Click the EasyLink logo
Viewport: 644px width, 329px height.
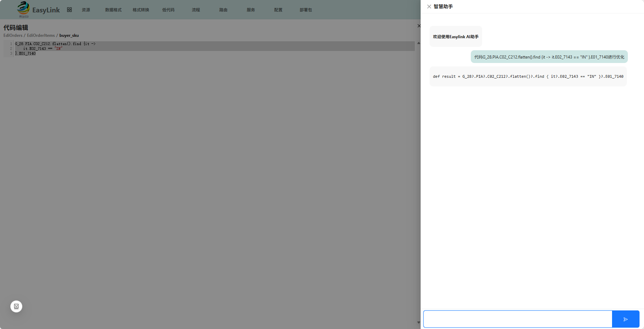(x=38, y=10)
